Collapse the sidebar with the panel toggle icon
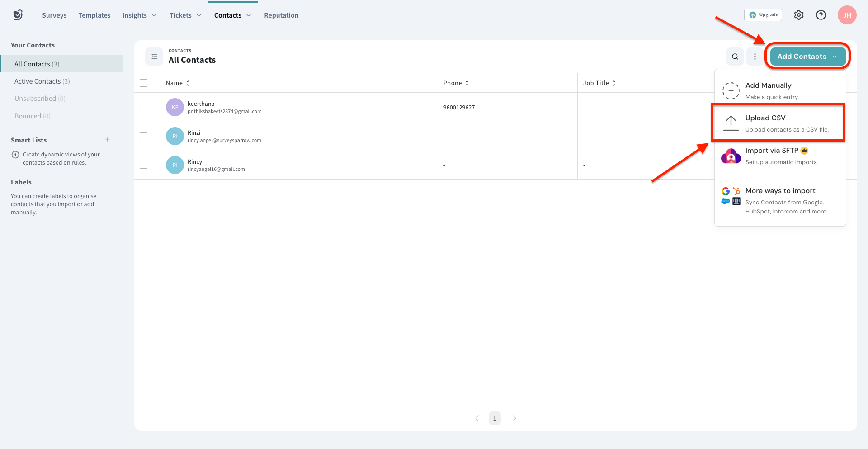 coord(154,57)
